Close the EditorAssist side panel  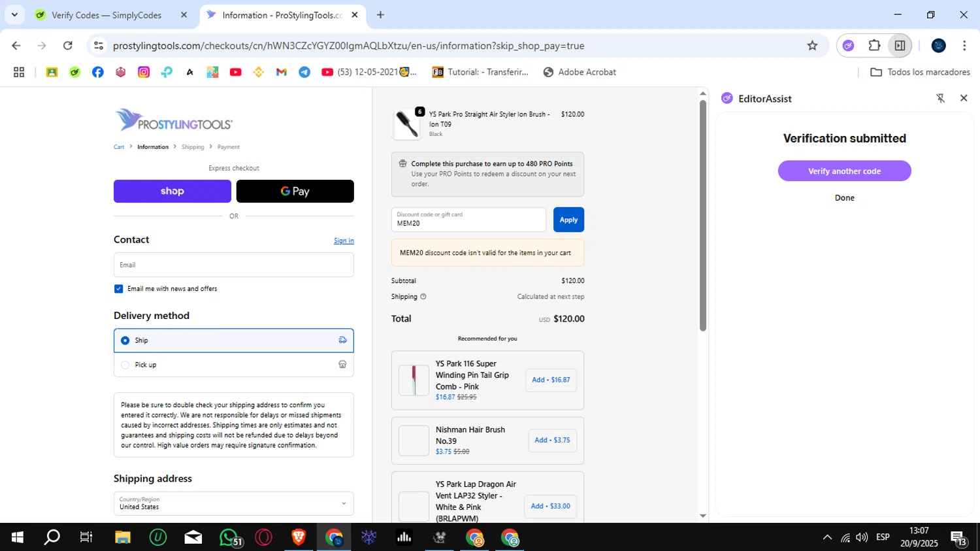point(964,98)
